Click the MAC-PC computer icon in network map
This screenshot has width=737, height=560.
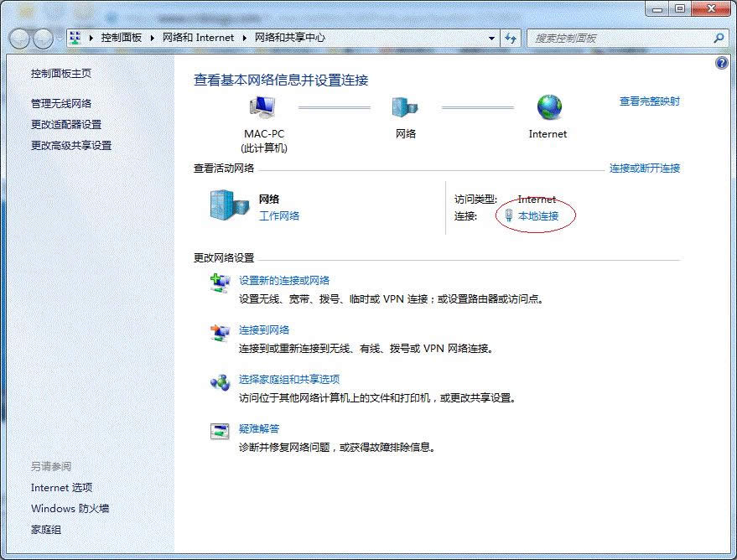point(262,107)
